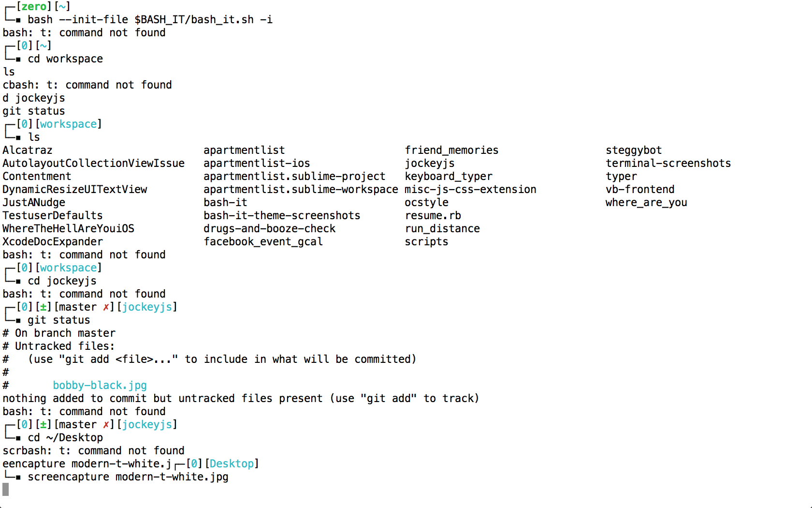Screen dimensions: 812x508
Task: Select misc-js-css-extension in the listing
Action: click(x=470, y=190)
